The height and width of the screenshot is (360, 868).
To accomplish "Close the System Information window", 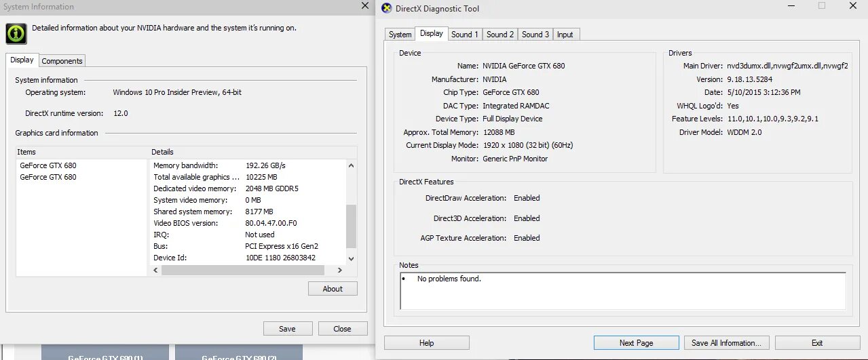I will tap(364, 6).
